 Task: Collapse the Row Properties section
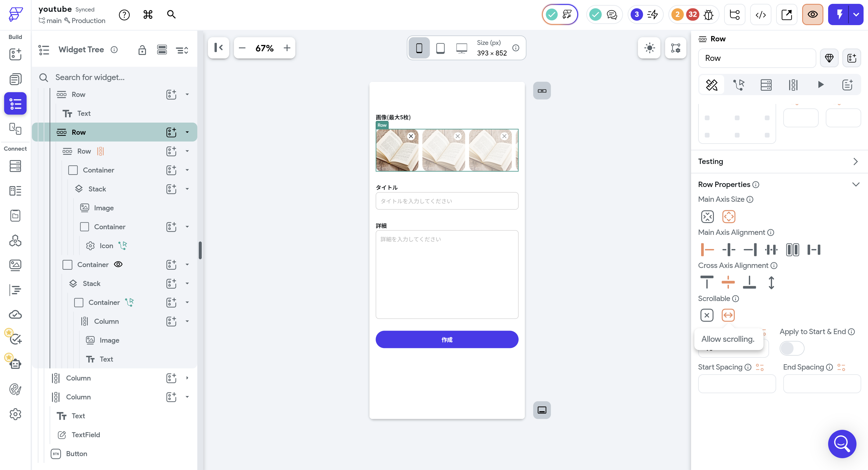point(855,184)
